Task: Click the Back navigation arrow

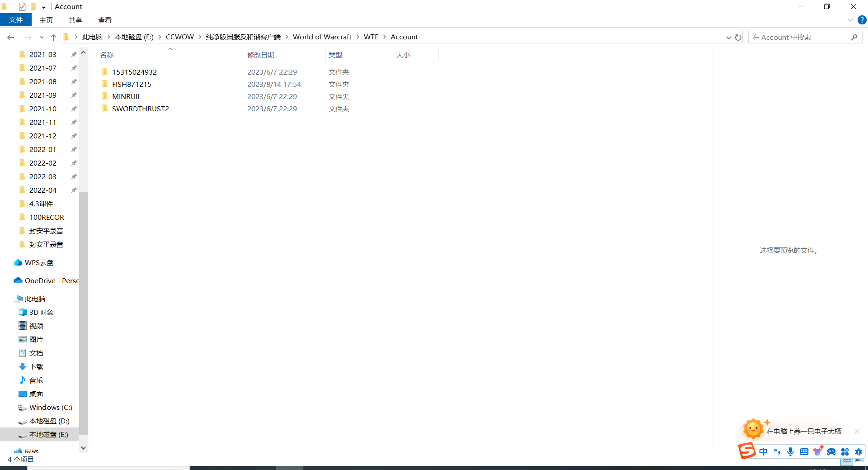Action: (11, 38)
